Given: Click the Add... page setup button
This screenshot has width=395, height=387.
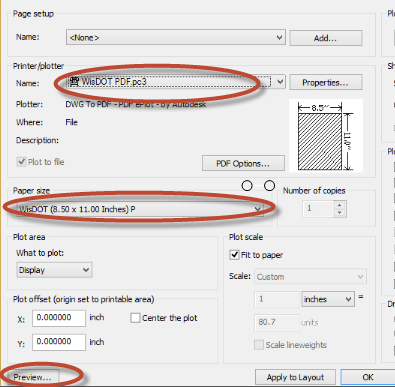Looking at the screenshot, I should coord(326,38).
